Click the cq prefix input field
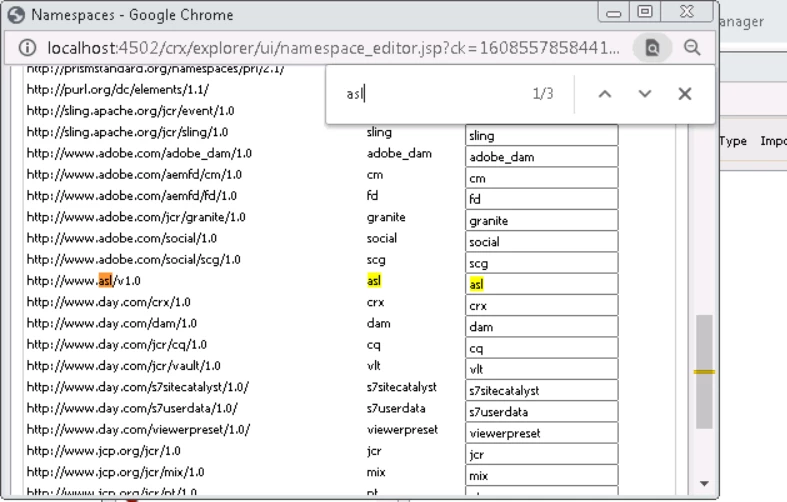Screen dimensions: 787x502 pos(542,348)
